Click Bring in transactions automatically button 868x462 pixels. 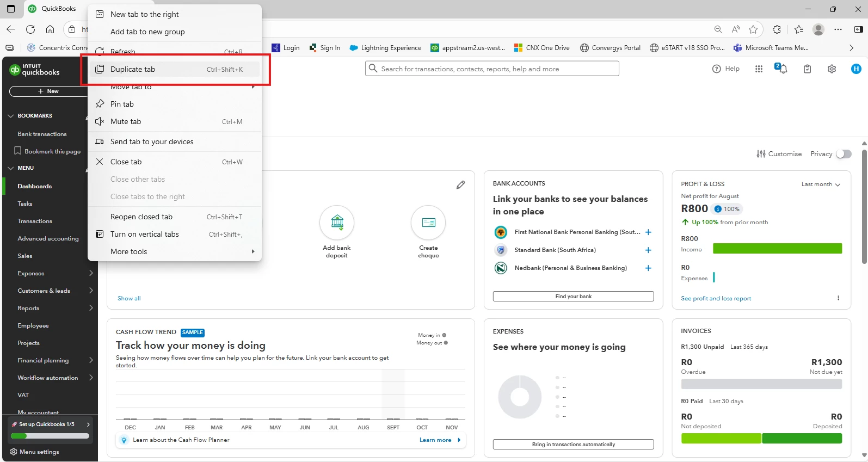click(x=573, y=445)
